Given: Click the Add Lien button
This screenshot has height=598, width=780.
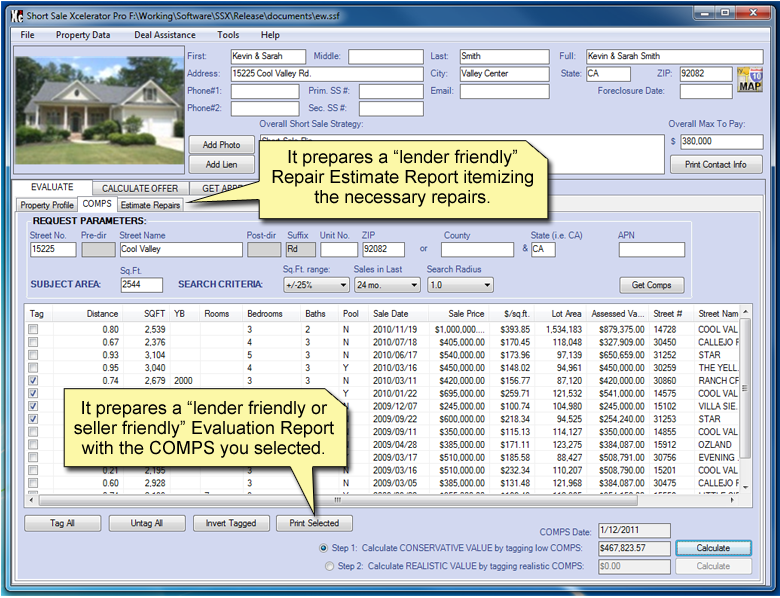Looking at the screenshot, I should [x=221, y=164].
